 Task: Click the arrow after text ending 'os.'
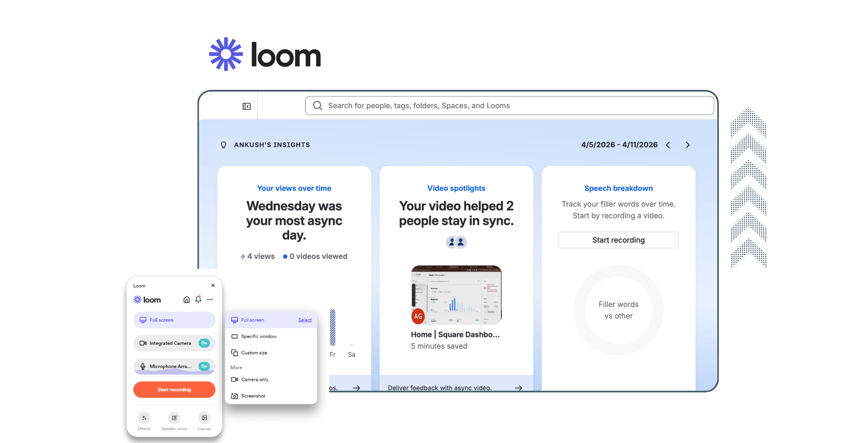(x=356, y=388)
